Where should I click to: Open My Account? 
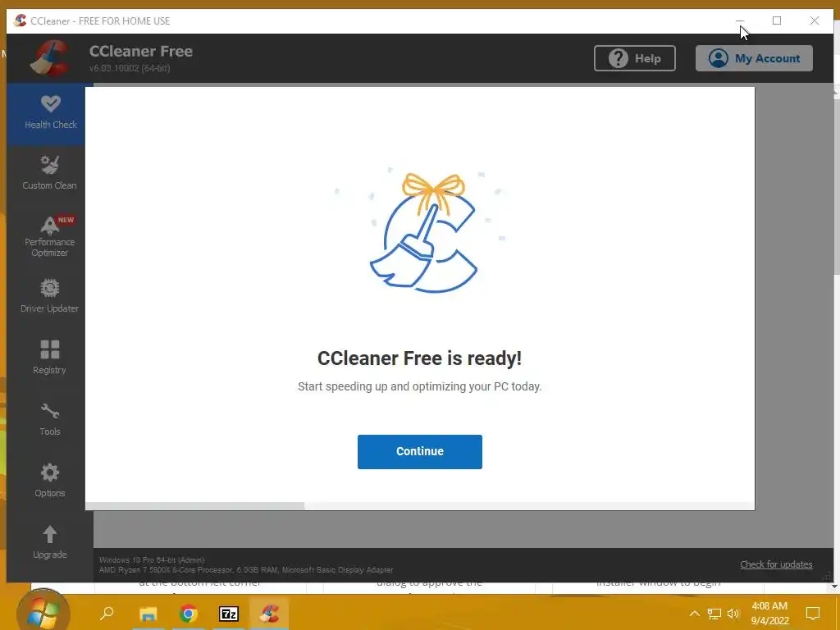pos(754,58)
